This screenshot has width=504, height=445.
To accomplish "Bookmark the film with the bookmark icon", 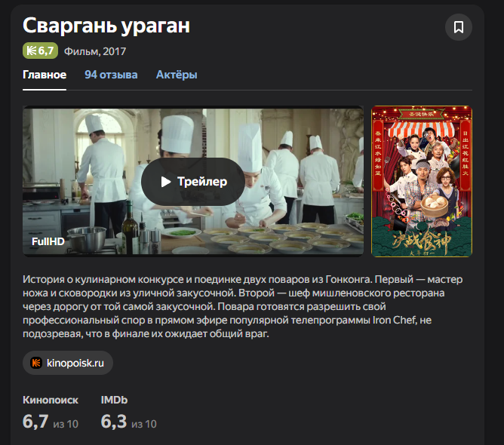I will pyautogui.click(x=459, y=27).
